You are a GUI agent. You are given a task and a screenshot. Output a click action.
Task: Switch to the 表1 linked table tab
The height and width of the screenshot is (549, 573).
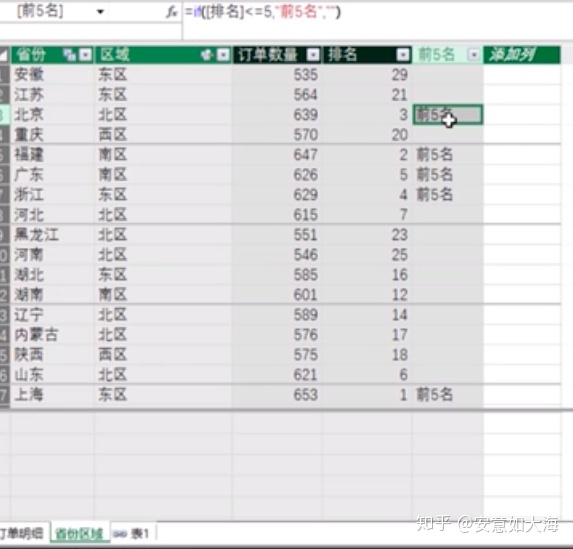132,534
